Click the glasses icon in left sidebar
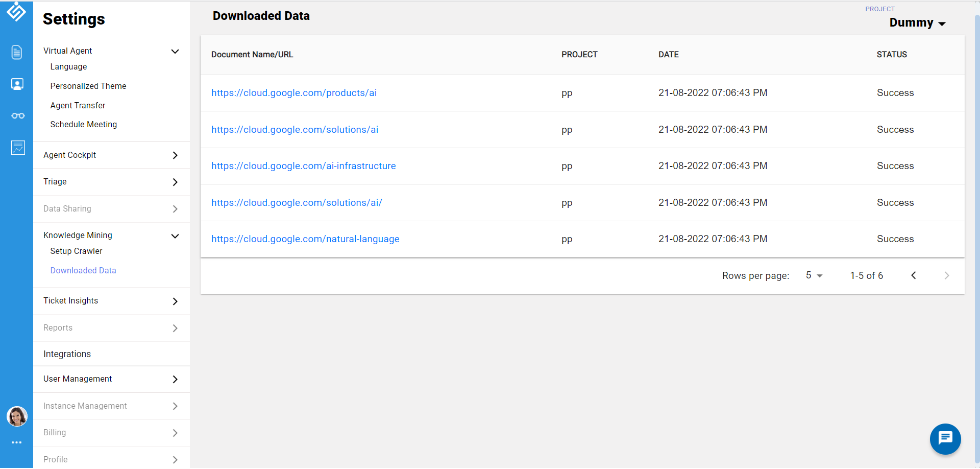The height and width of the screenshot is (469, 980). pos(18,116)
